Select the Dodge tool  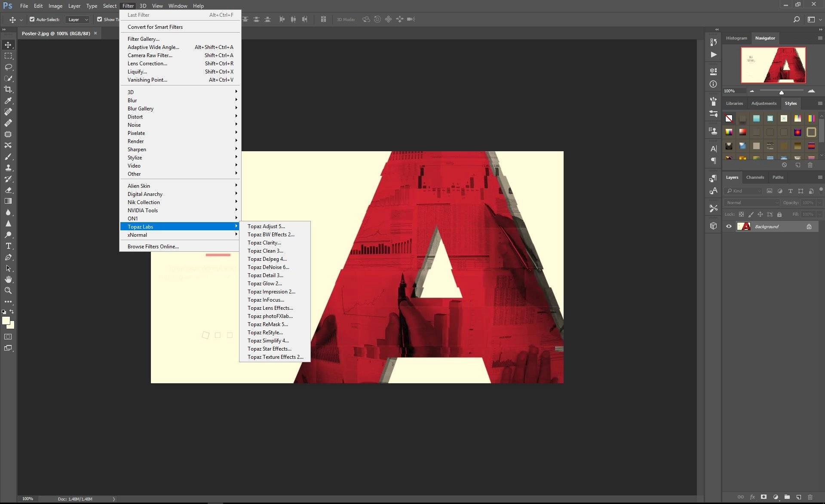[8, 235]
